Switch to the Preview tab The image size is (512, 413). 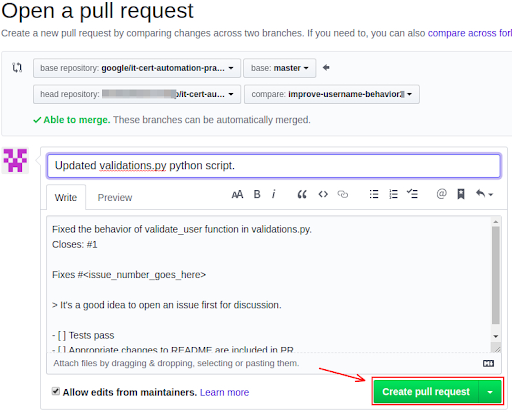115,198
